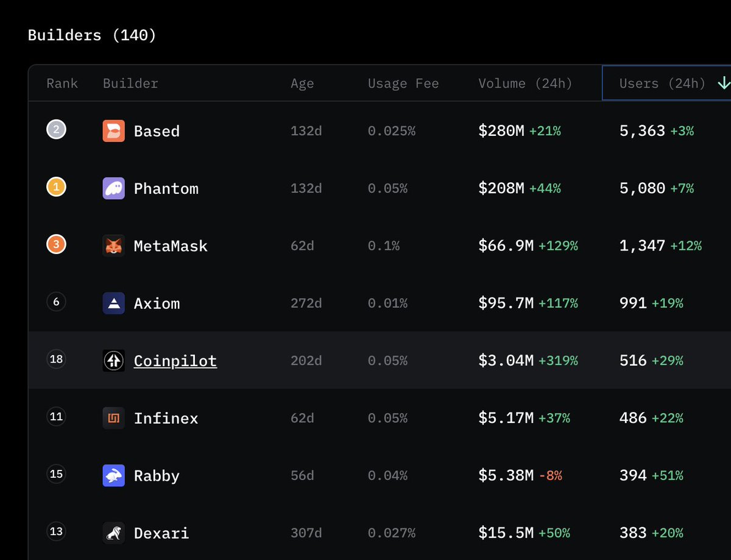The image size is (731, 560).
Task: Click the Axiom triangle logo icon
Action: click(114, 303)
